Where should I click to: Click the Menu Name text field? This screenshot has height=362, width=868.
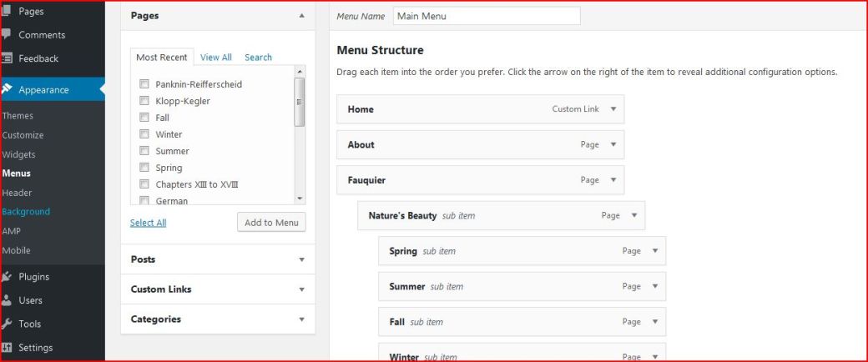(486, 16)
